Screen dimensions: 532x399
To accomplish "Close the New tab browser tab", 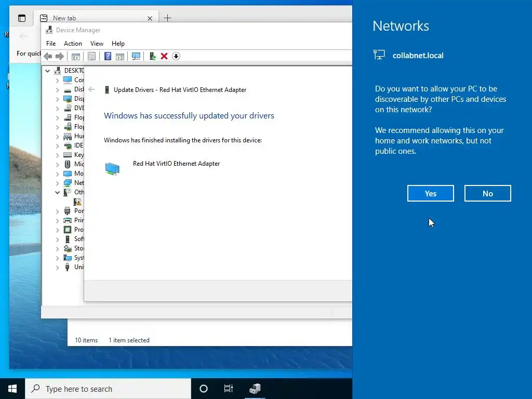I will coord(150,18).
